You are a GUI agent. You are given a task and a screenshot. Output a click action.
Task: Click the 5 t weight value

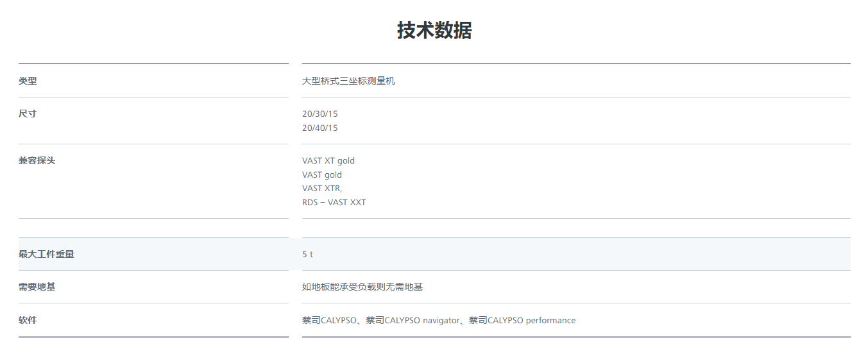[307, 254]
